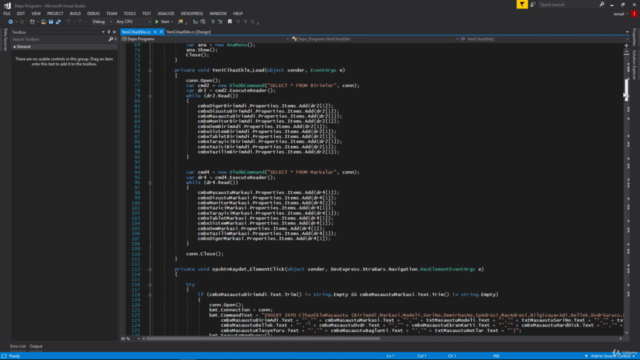Open the PROJECT menu
Image resolution: width=640 pixels, height=360 pixels.
(x=55, y=13)
